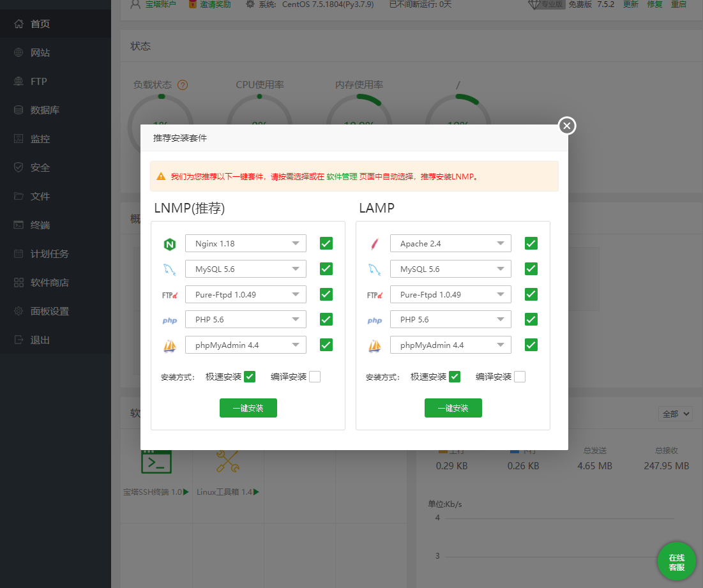Click the MySQL dolphin icon in LAMP

point(374,269)
